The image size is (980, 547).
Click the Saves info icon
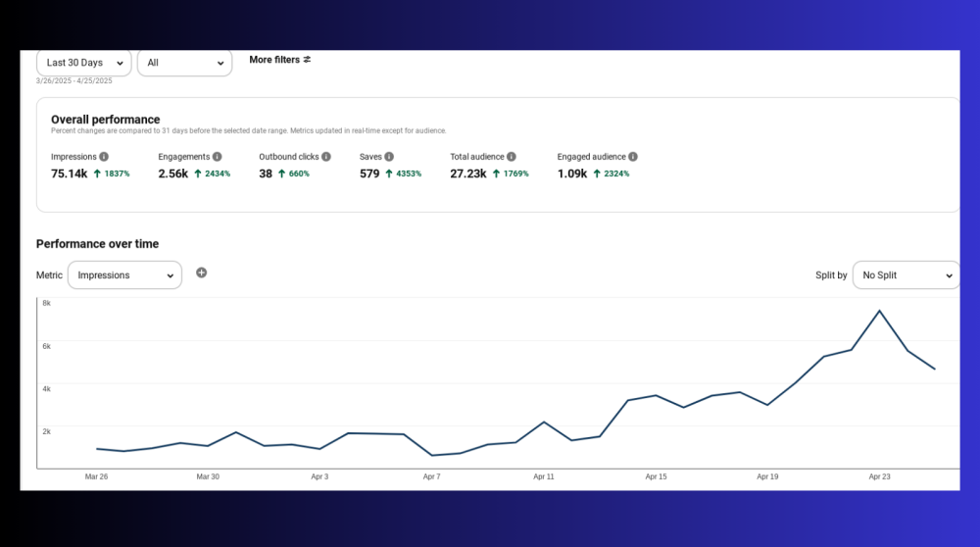pos(389,157)
